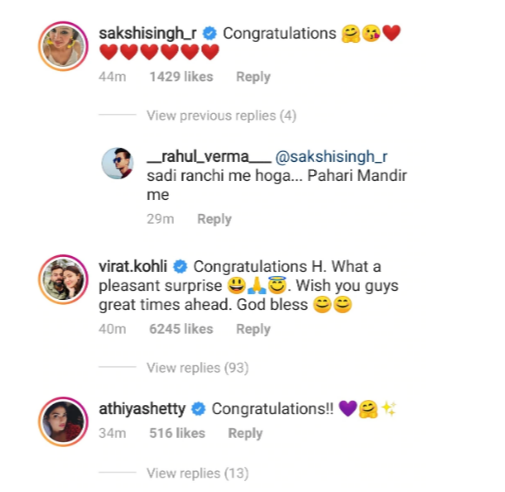View 6245 likes on Virat's comment

click(181, 329)
